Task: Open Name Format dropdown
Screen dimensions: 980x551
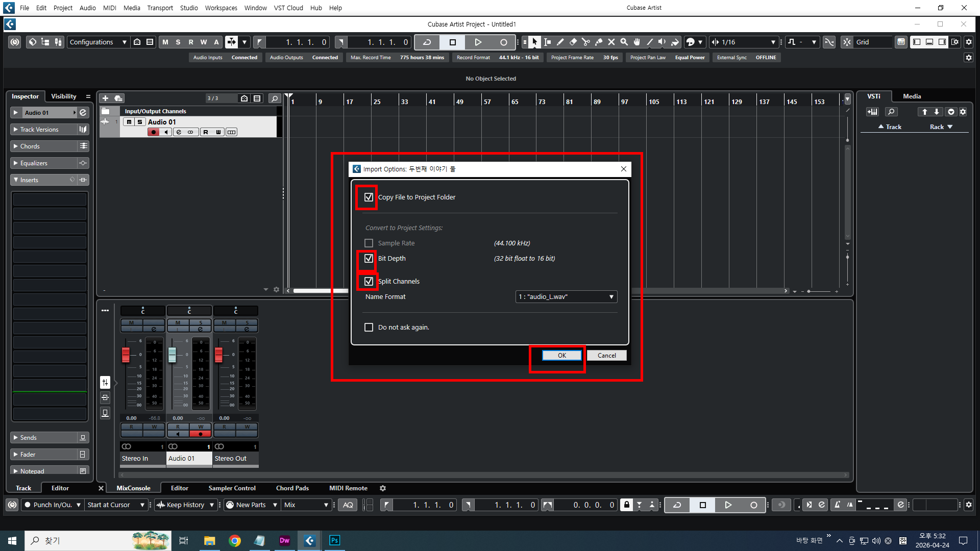Action: (x=566, y=297)
